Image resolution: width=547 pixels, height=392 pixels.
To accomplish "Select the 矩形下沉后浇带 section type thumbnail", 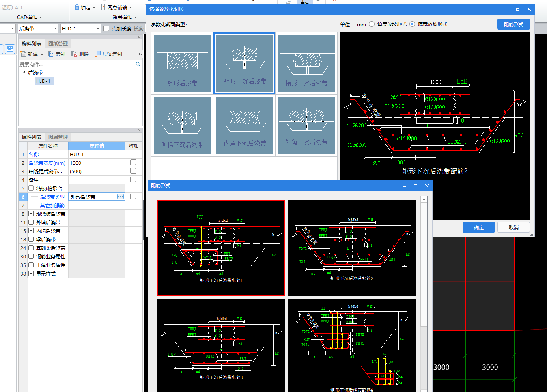I will coord(244,63).
